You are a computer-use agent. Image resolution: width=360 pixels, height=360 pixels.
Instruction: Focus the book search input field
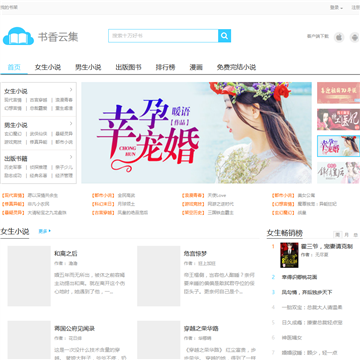(x=163, y=36)
